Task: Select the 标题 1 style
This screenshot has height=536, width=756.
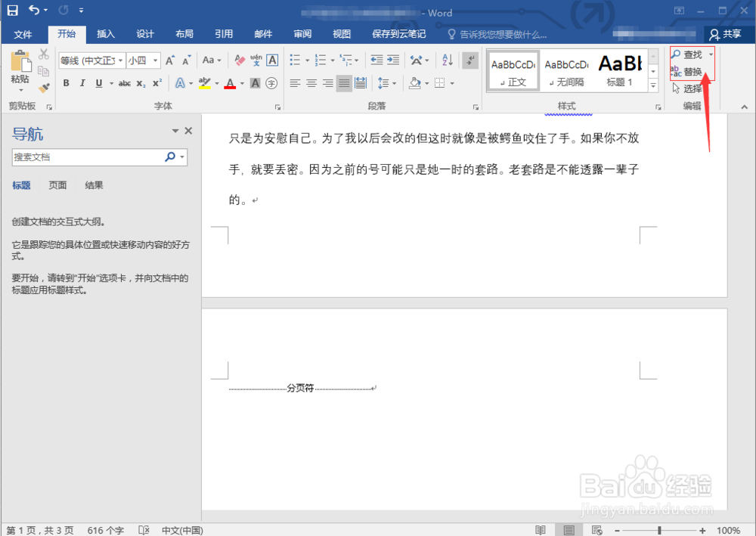Action: pos(619,70)
